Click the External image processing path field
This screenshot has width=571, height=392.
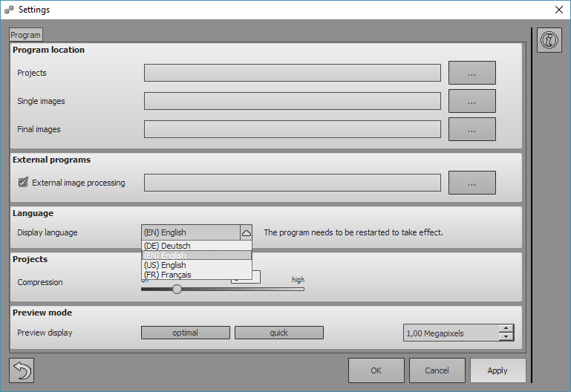293,183
